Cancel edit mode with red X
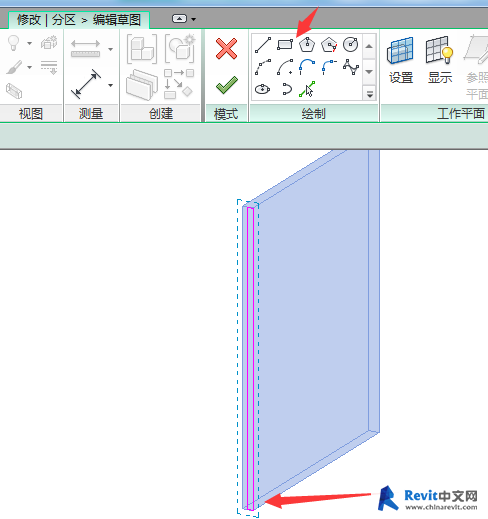This screenshot has height=519, width=488. [226, 49]
